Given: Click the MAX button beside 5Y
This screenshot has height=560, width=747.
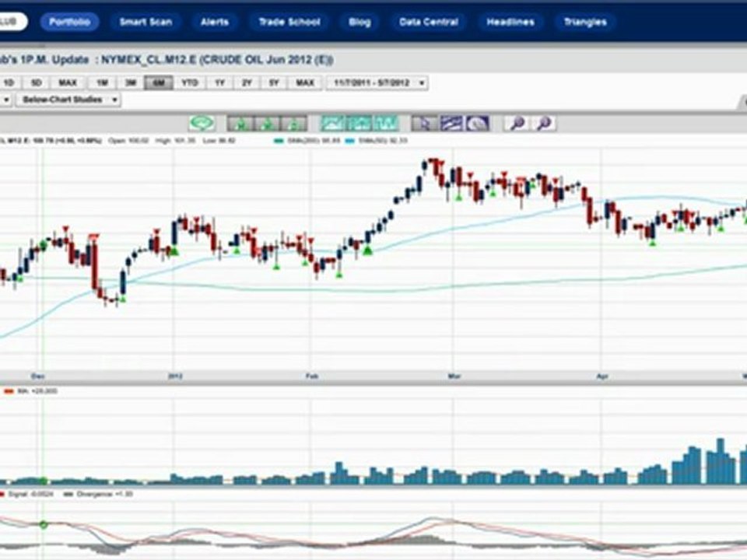Looking at the screenshot, I should [305, 83].
